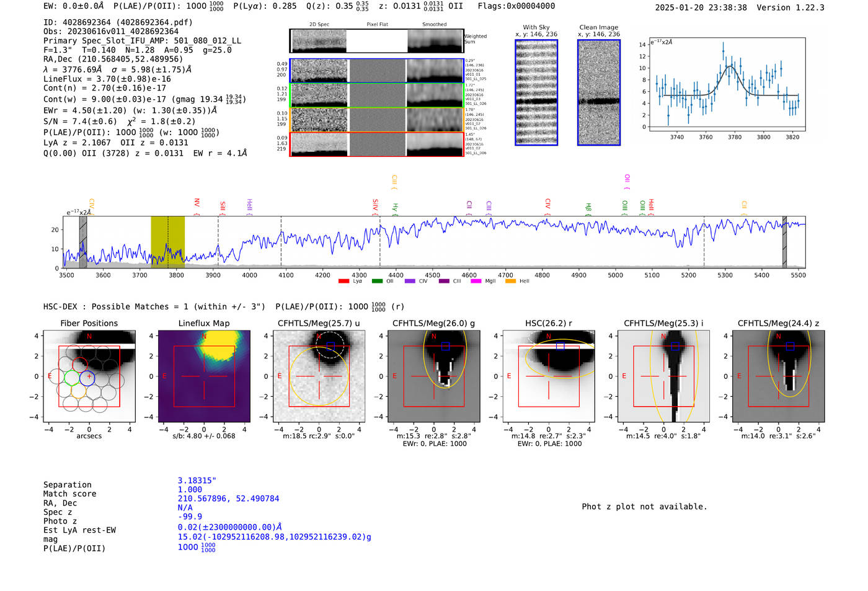This screenshot has height=591, width=868.
Task: Click the Photo z value -99.9
Action: pyautogui.click(x=190, y=517)
